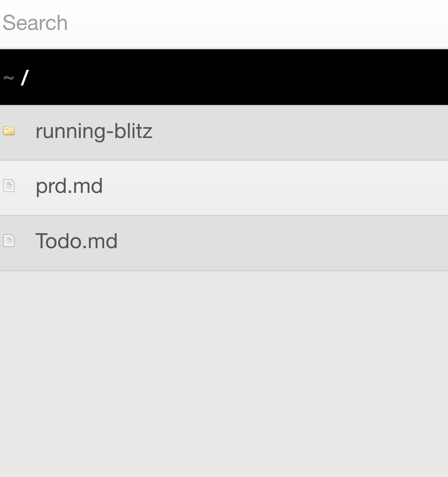Go to root via the / breadcrumb
448x477 pixels.
tap(25, 77)
